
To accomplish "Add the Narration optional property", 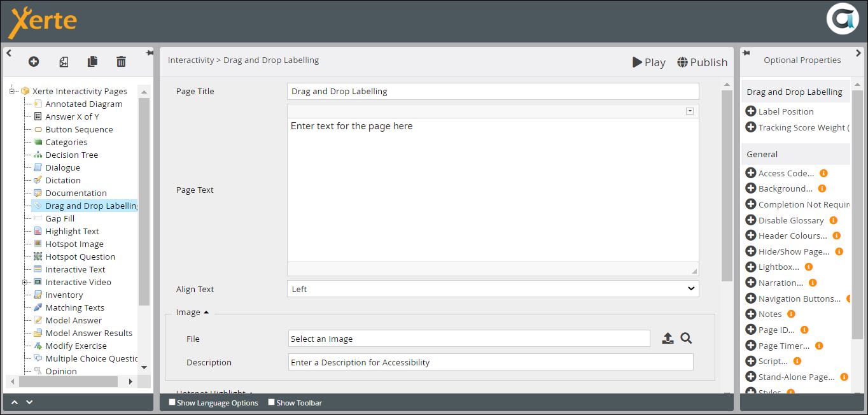I will pos(751,283).
